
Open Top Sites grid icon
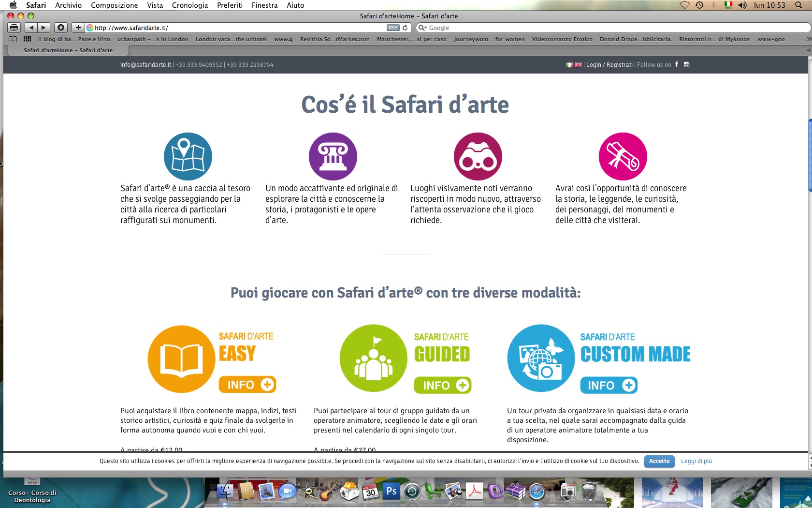pyautogui.click(x=28, y=39)
